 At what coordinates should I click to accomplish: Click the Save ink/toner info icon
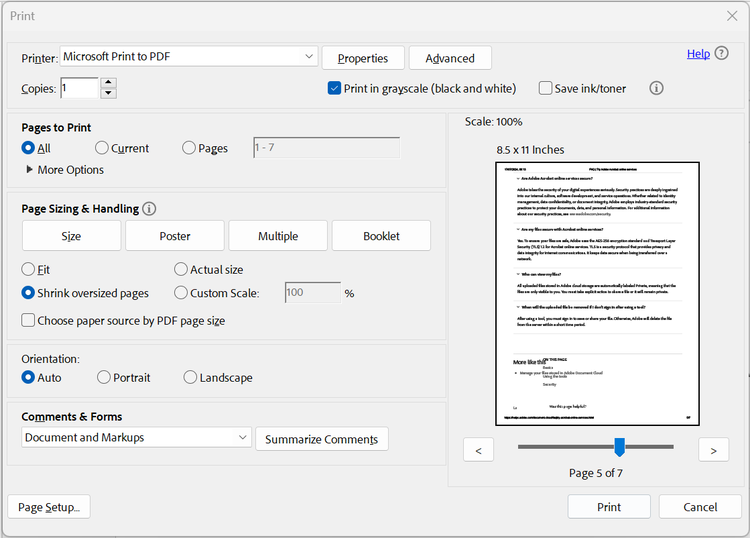coord(656,88)
